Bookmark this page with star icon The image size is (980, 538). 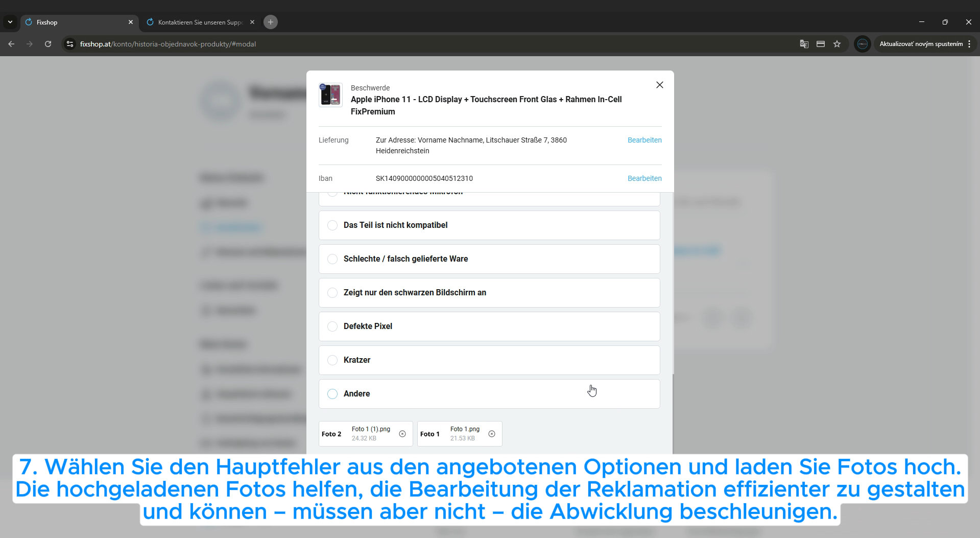[x=837, y=44]
